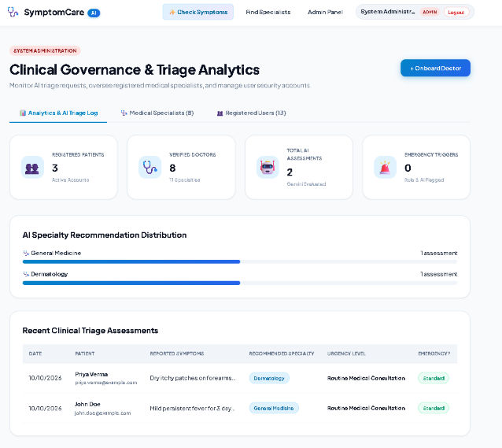Click the Gemini Evaluated caption

pyautogui.click(x=306, y=184)
